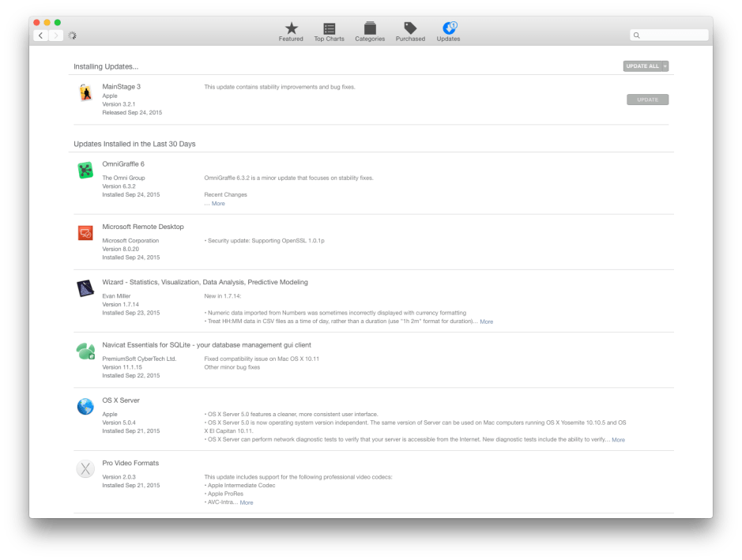Go to the Featured tab
Image resolution: width=742 pixels, height=560 pixels.
(x=291, y=31)
